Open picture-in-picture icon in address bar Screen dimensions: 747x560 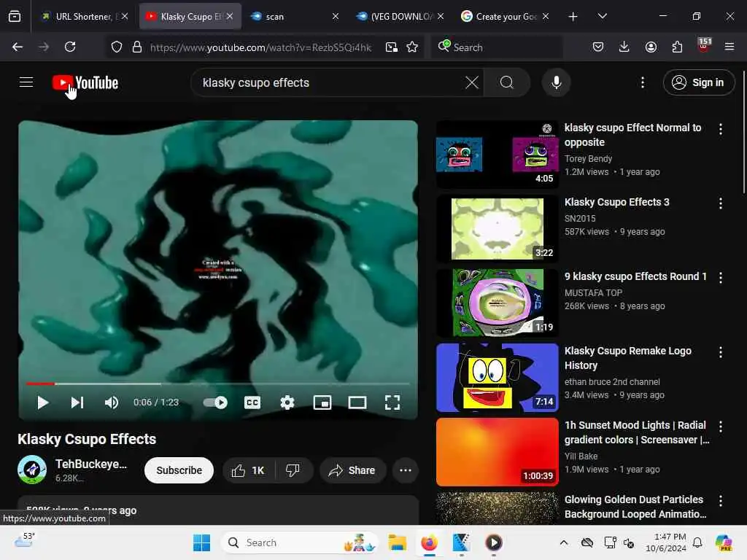click(x=392, y=47)
